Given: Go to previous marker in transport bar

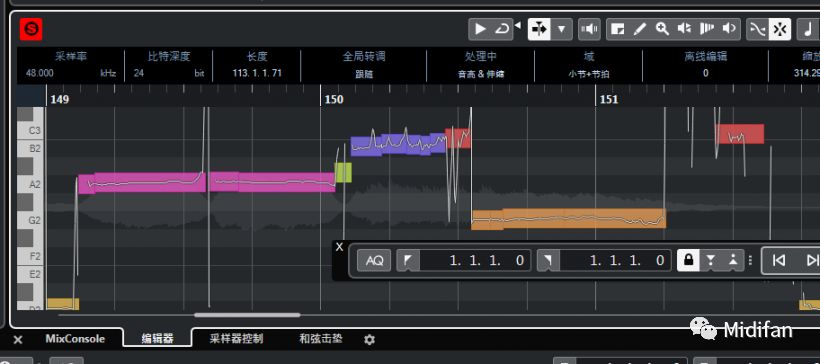Looking at the screenshot, I should click(x=778, y=260).
